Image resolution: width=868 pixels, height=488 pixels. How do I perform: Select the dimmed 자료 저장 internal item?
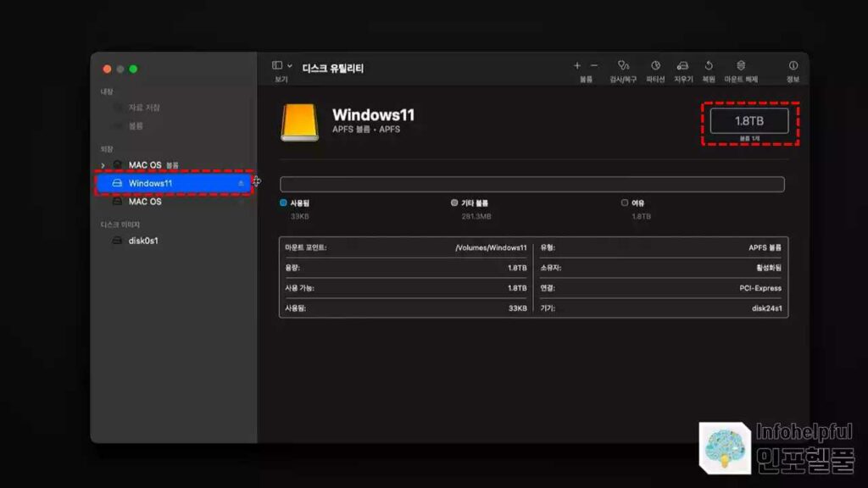(143, 108)
